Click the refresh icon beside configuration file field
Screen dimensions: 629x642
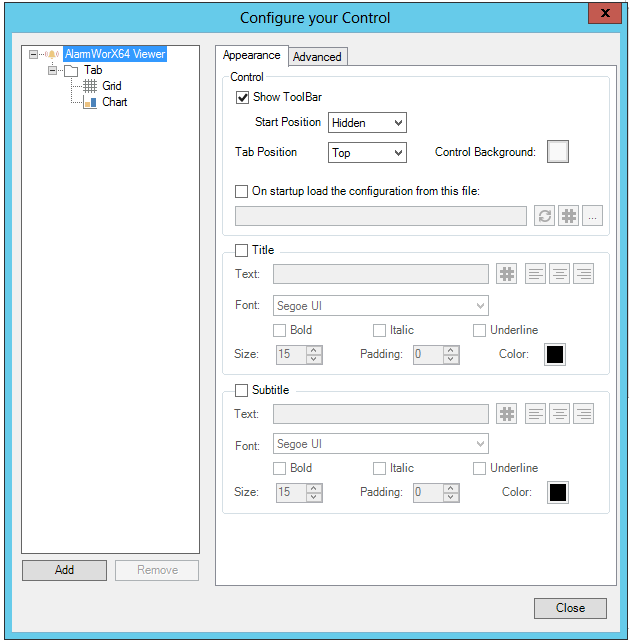point(544,216)
